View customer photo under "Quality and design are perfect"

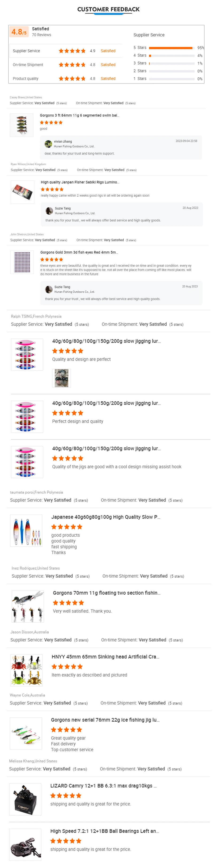point(62,378)
